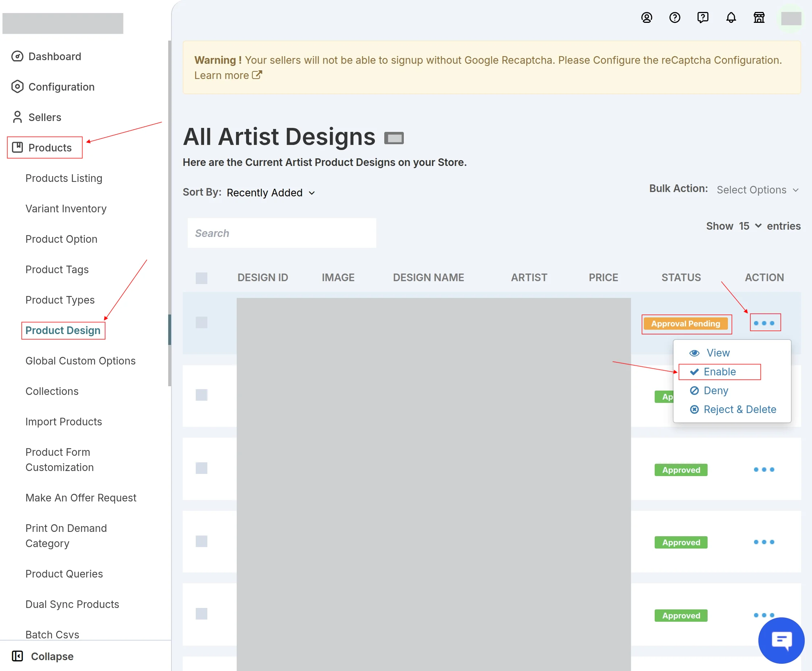Expand the Sort By Recently Added dropdown
This screenshot has width=812, height=671.
click(271, 192)
